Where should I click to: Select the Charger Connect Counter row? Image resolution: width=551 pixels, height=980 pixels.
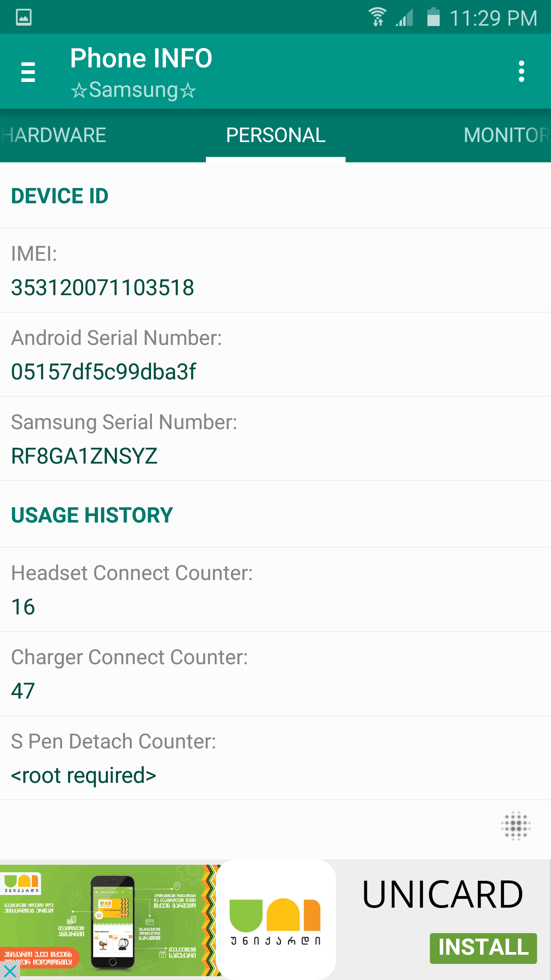pos(275,674)
